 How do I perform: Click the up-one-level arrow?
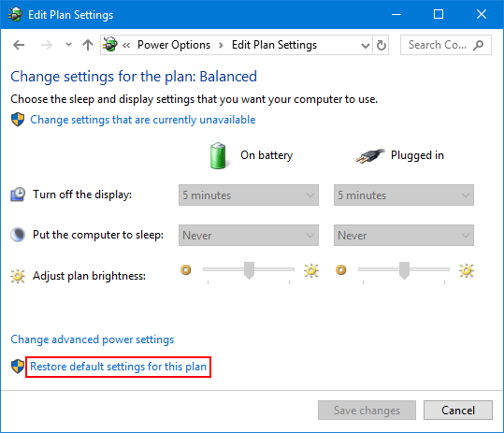point(88,45)
